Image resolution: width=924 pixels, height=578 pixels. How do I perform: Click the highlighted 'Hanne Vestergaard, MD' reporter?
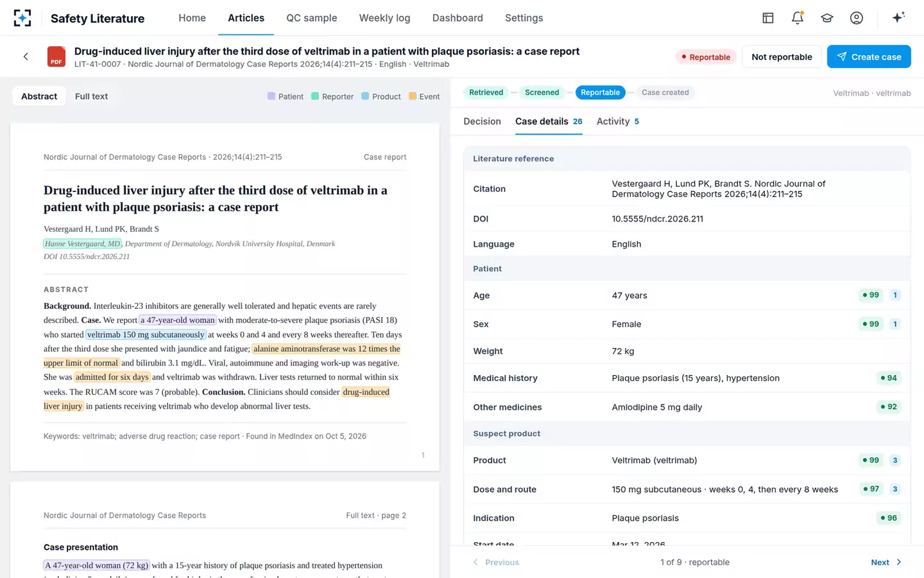pyautogui.click(x=82, y=243)
